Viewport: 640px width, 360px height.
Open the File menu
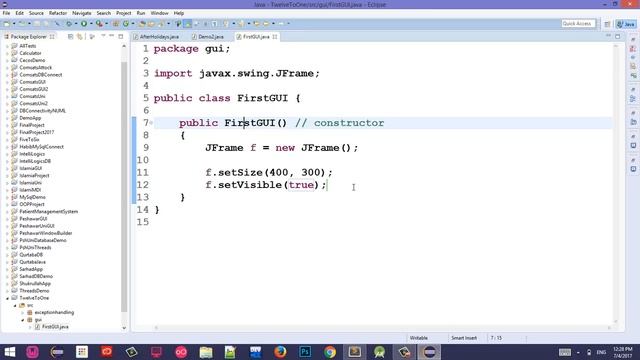[6, 13]
